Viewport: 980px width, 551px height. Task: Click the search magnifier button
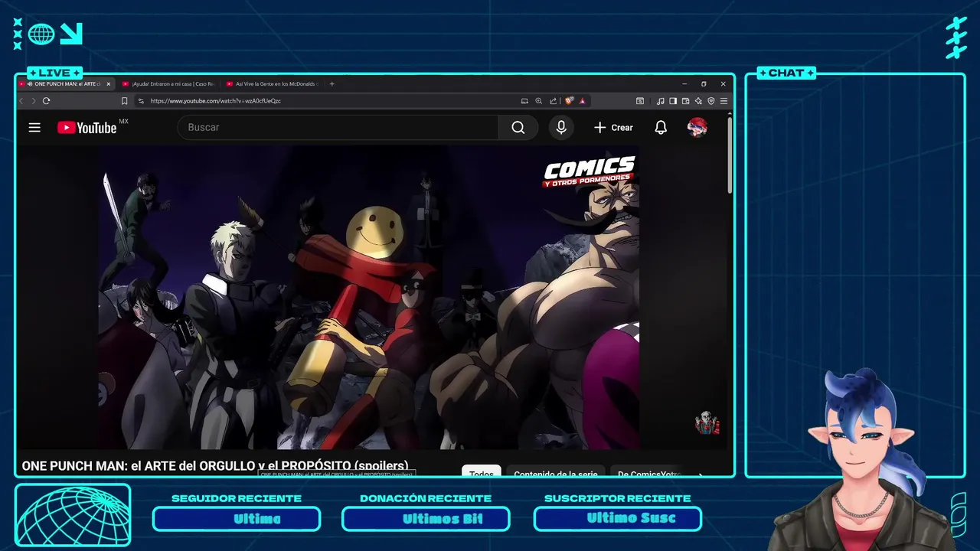coord(518,128)
